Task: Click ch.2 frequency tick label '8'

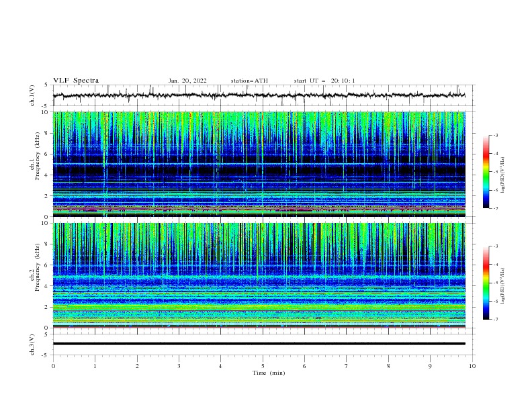Action: tap(46, 244)
